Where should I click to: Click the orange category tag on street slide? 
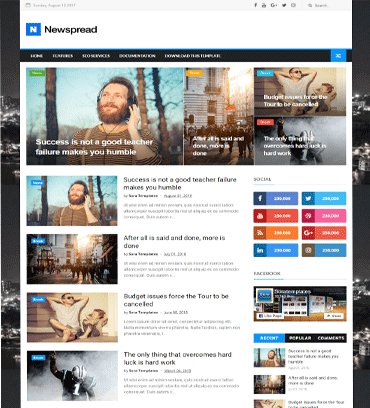point(194,73)
